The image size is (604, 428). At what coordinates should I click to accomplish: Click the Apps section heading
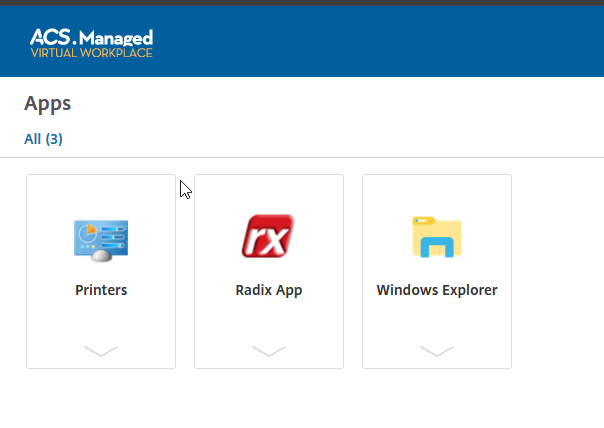click(x=47, y=103)
